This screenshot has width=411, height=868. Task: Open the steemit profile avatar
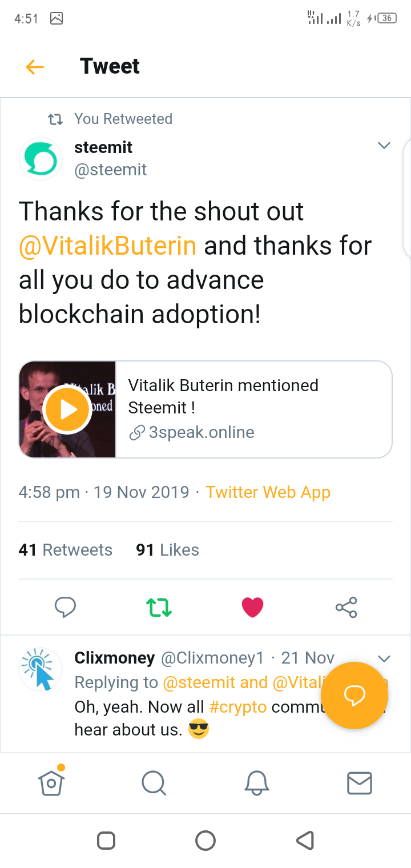coord(41,159)
